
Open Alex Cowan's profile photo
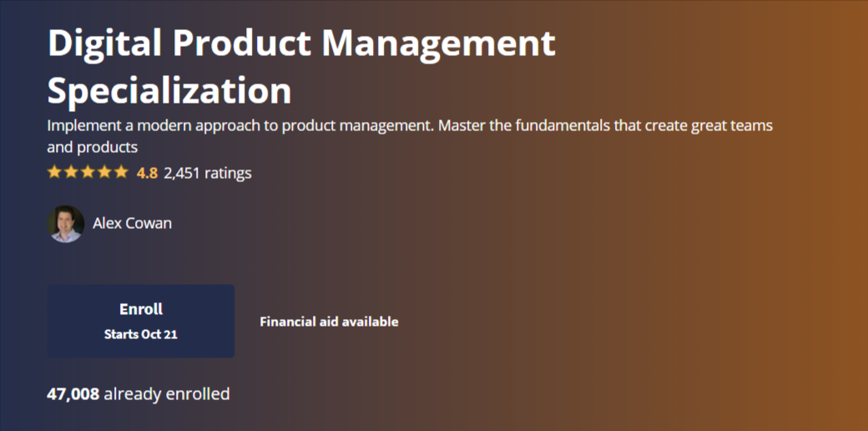pyautogui.click(x=66, y=224)
